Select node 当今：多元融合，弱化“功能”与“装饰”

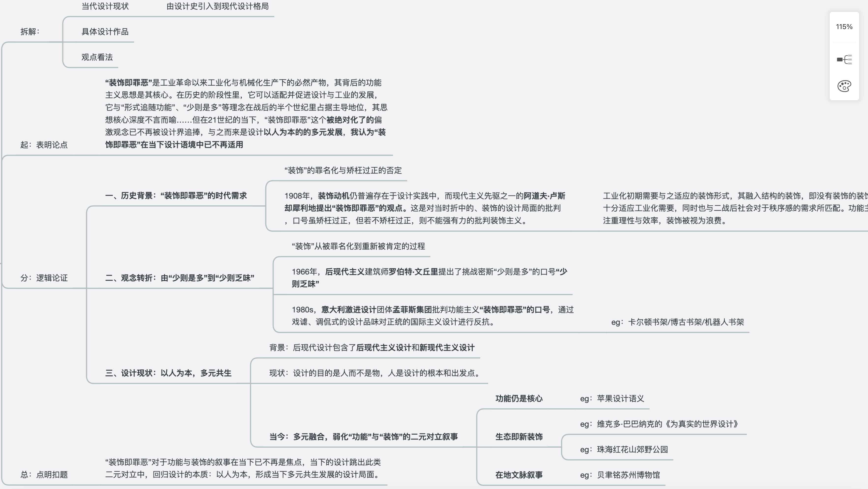click(363, 437)
